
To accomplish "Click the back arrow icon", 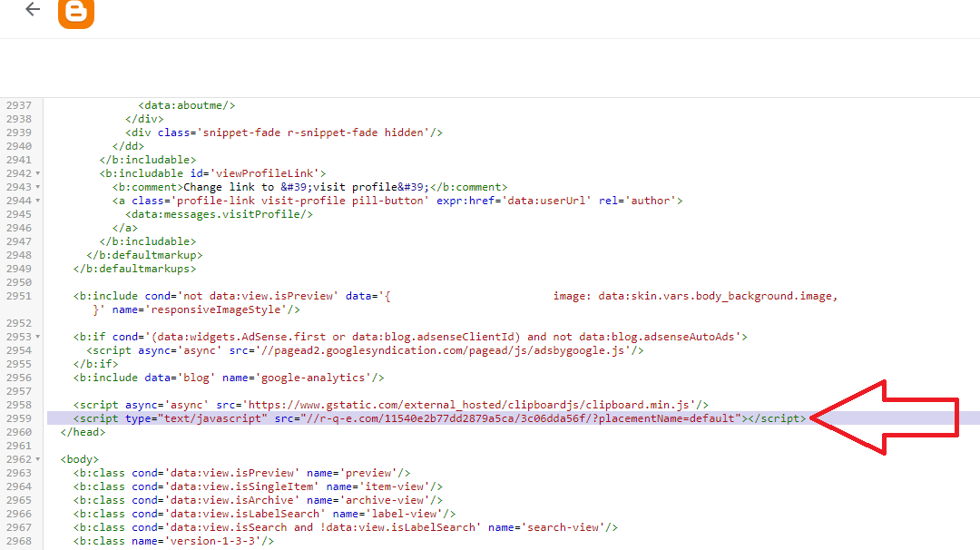I will (33, 10).
